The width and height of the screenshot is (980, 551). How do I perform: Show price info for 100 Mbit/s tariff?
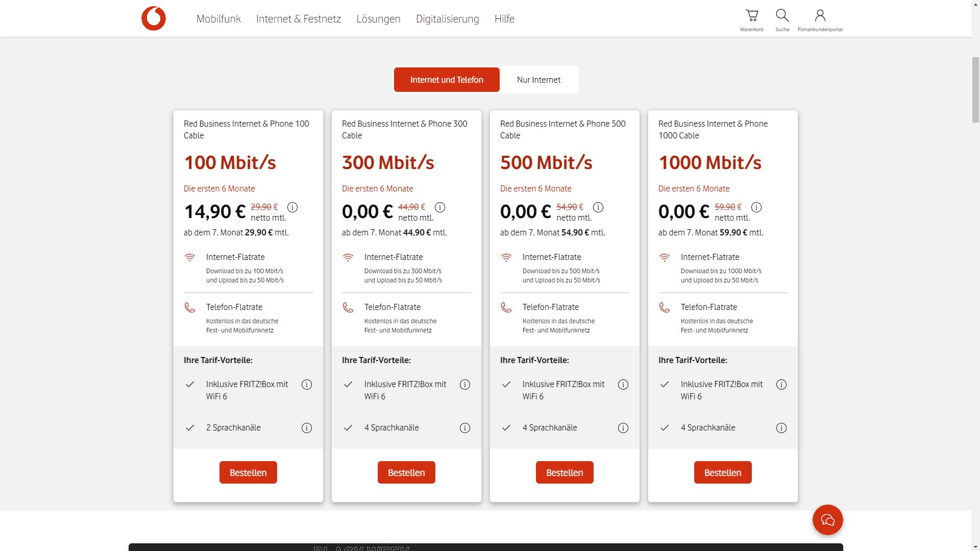292,207
